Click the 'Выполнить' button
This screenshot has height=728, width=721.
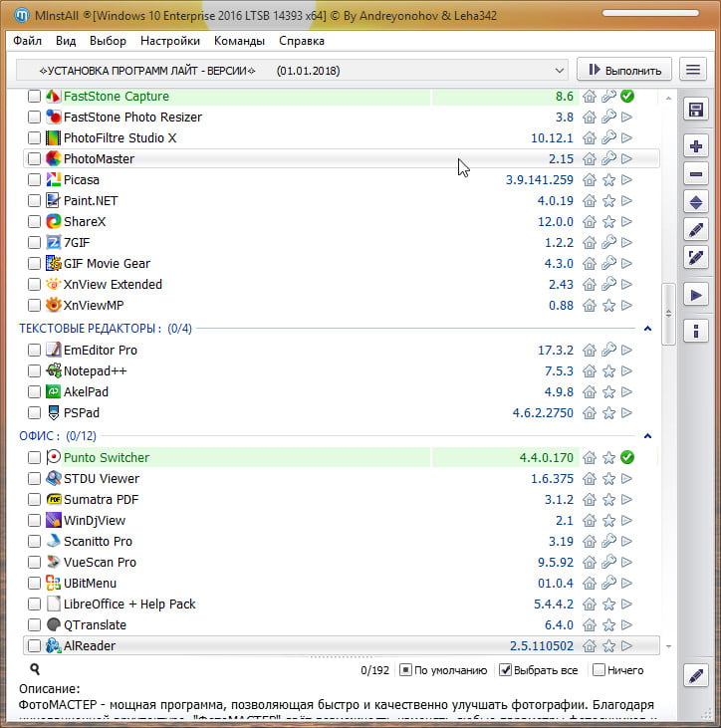(624, 70)
